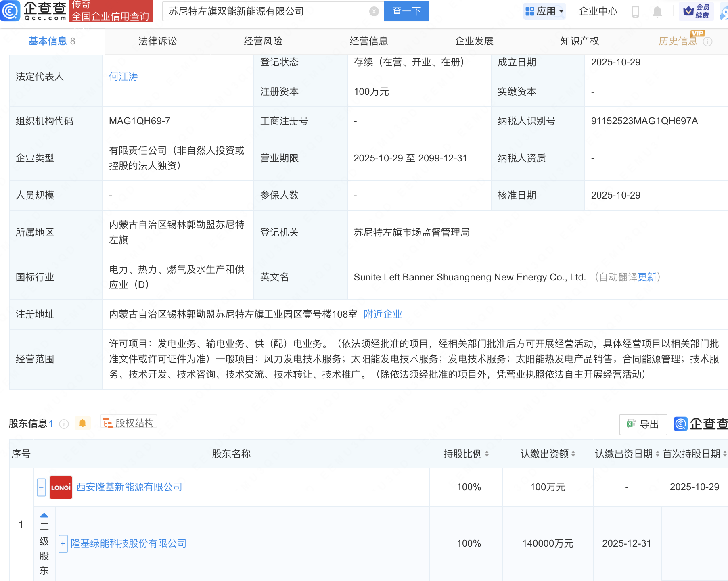
Task: Collapse 二级股东 section with up arrow
Action: point(44,515)
